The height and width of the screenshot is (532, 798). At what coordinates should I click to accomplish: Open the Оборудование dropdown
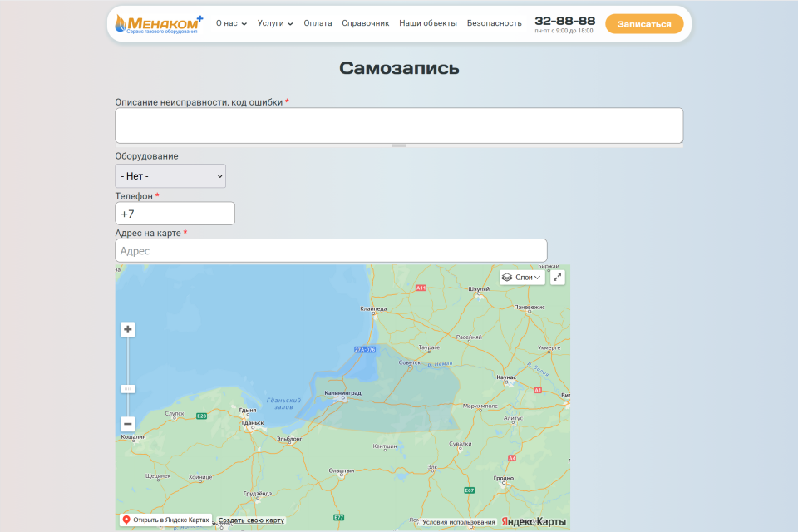pyautogui.click(x=170, y=176)
